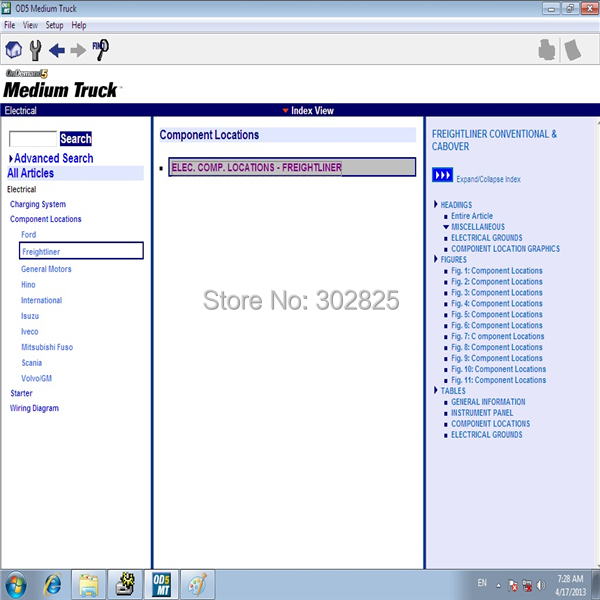600x600 pixels.
Task: Click the search text input field
Action: tap(33, 139)
